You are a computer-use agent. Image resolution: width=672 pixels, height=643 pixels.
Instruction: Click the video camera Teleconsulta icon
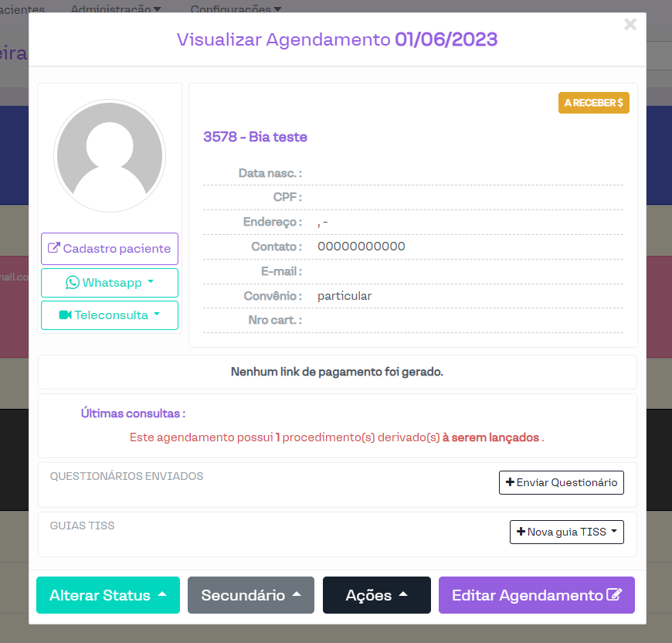click(65, 315)
